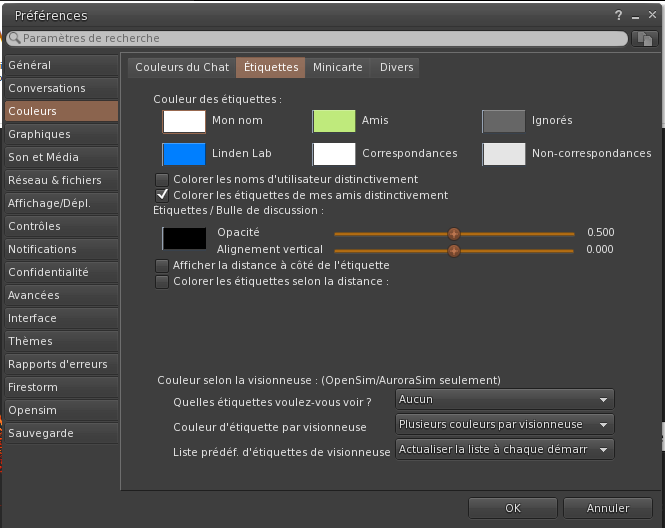This screenshot has width=665, height=528.
Task: Expand Actualiser la liste dropdown
Action: point(503,449)
